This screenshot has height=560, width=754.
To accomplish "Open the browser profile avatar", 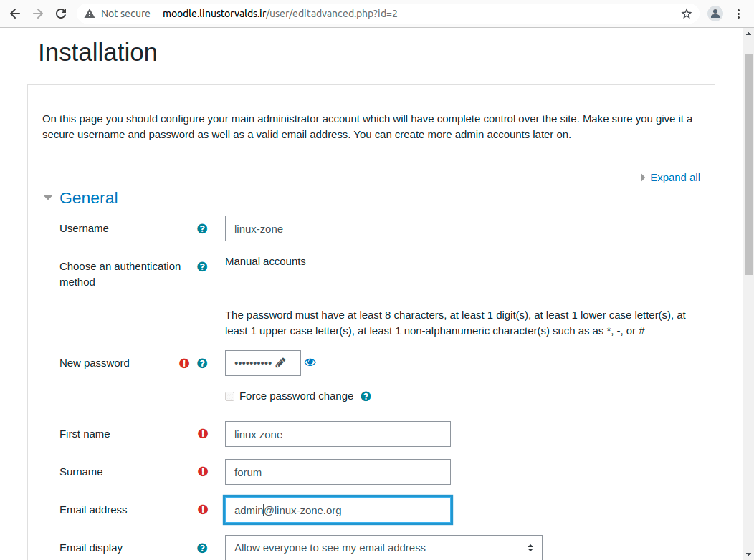I will pos(715,14).
